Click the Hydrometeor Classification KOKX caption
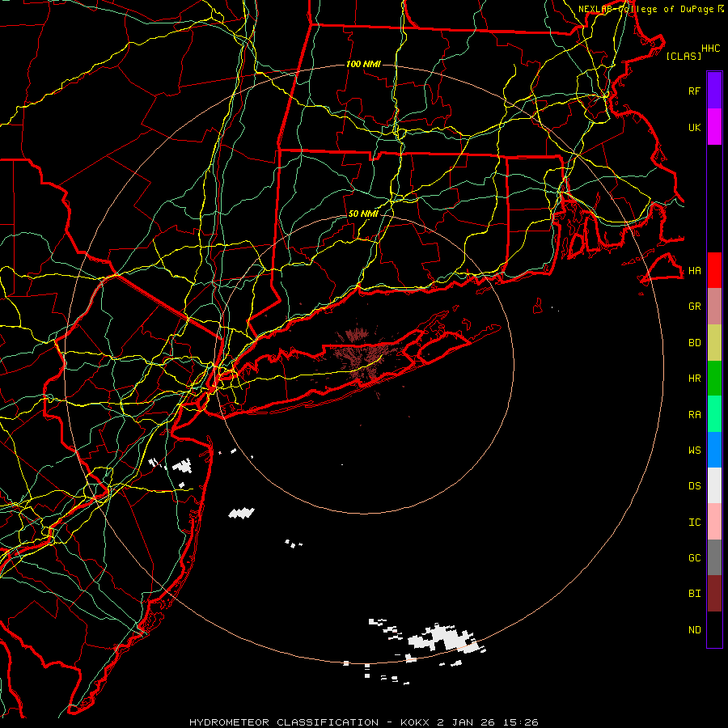The width and height of the screenshot is (728, 728). pos(364,722)
